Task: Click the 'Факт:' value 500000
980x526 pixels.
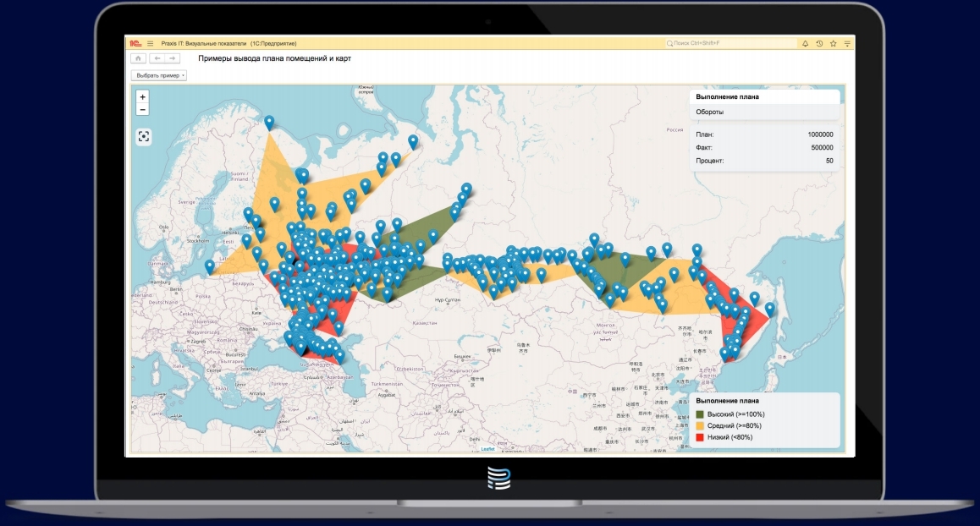Action: [822, 147]
